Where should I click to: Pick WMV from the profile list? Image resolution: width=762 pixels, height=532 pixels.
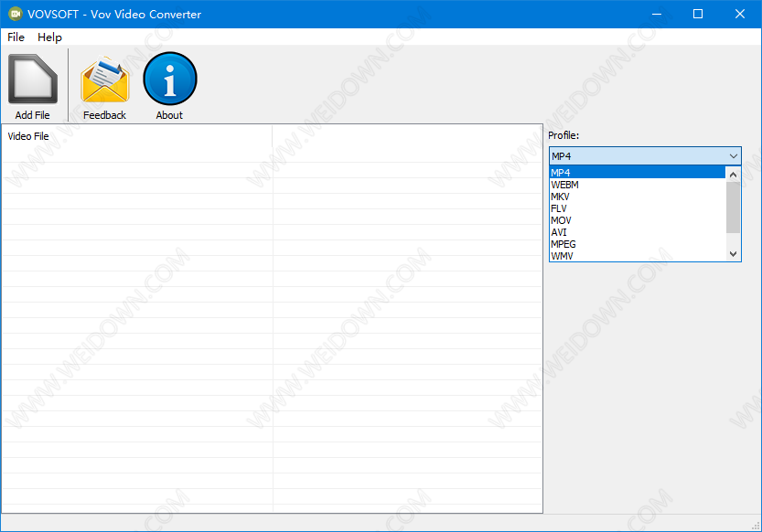tap(637, 256)
